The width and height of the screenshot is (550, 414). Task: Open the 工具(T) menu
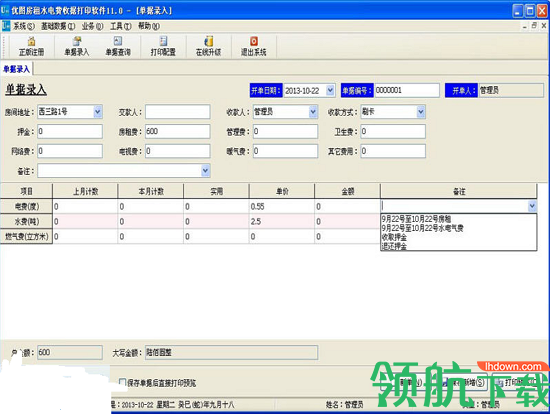click(121, 26)
